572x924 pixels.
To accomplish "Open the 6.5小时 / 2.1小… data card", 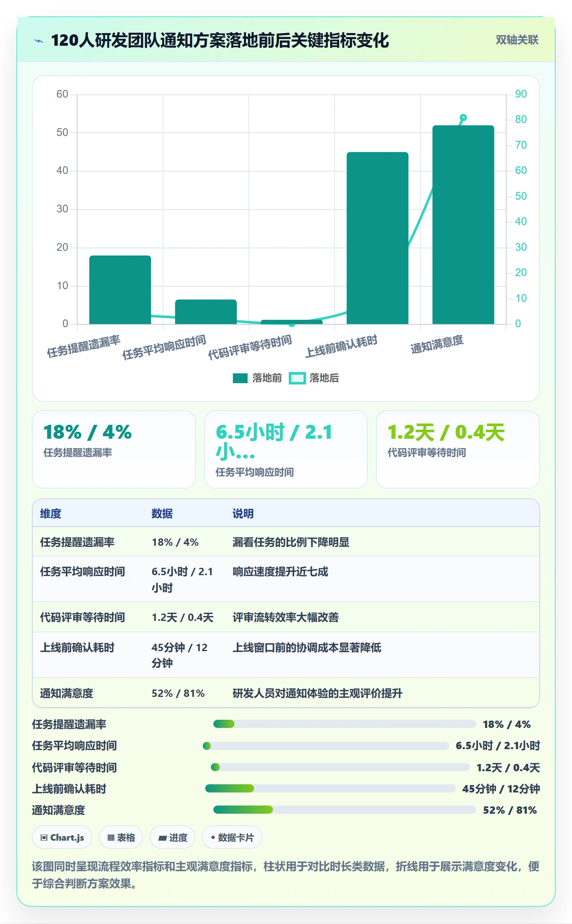I will [286, 449].
